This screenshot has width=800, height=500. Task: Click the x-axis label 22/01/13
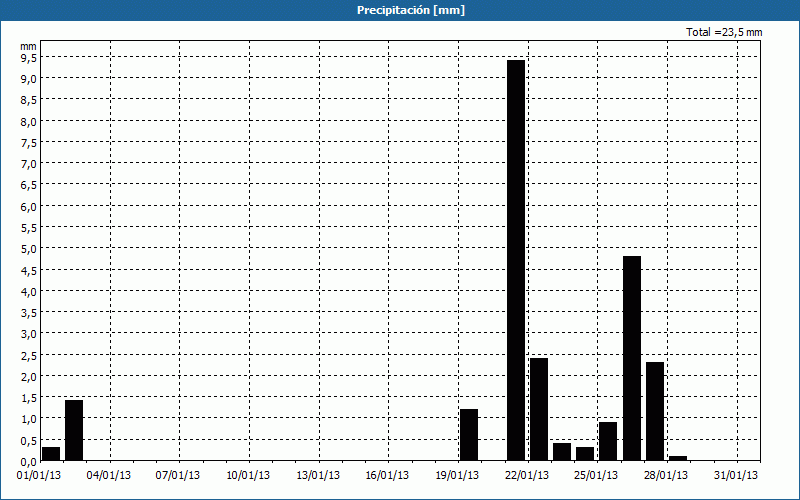(527, 476)
